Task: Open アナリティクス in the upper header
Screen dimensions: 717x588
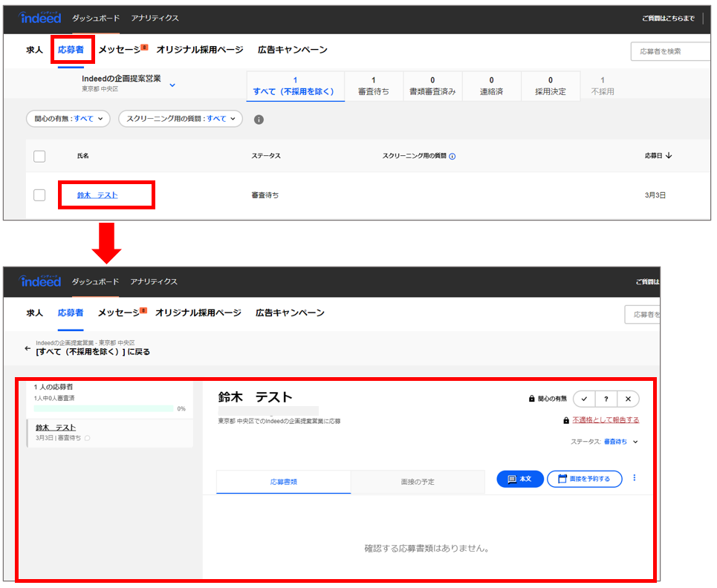Action: [x=155, y=18]
